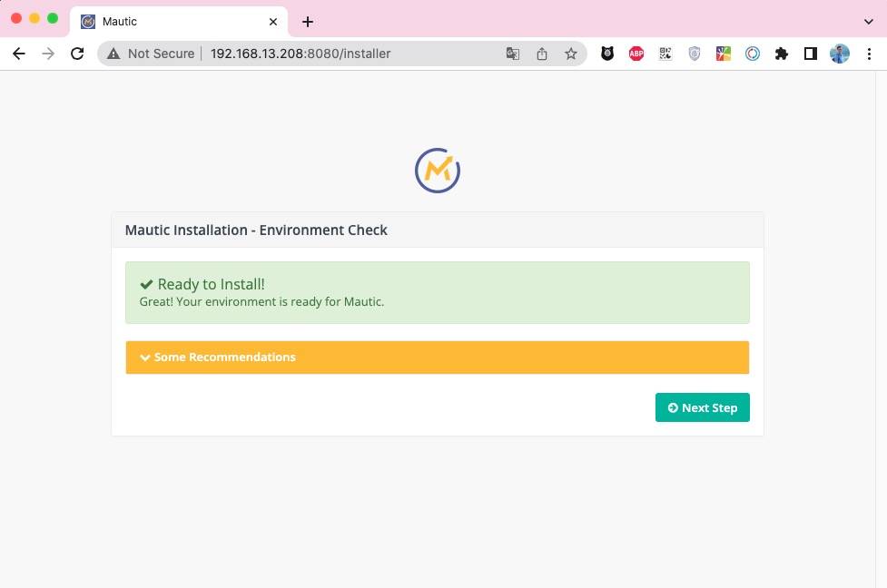This screenshot has width=887, height=588.
Task: Select the Mautic browser tab
Action: tap(178, 22)
